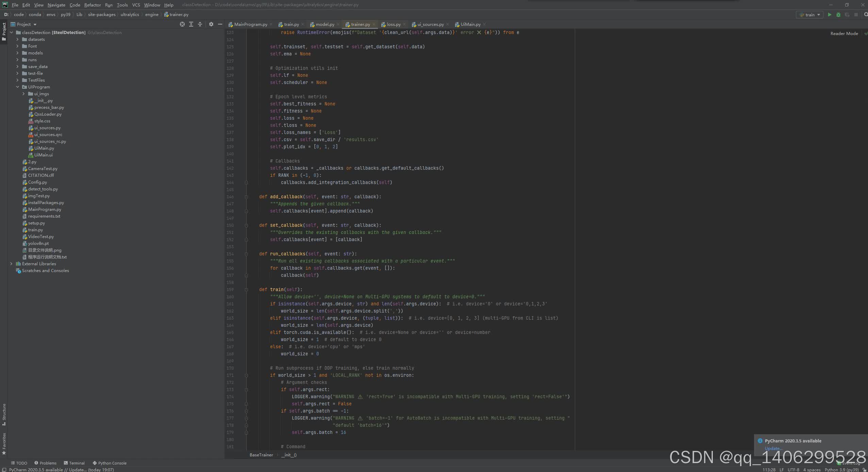Open MainProgram.py in the project tree
868x472 pixels.
tap(45, 209)
